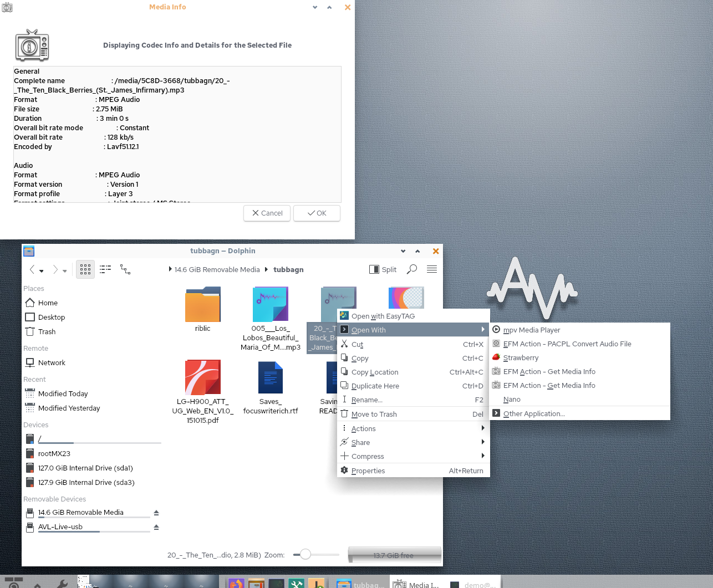Eject AVL-Live-usb device
Screen dimensions: 713x588
156,527
